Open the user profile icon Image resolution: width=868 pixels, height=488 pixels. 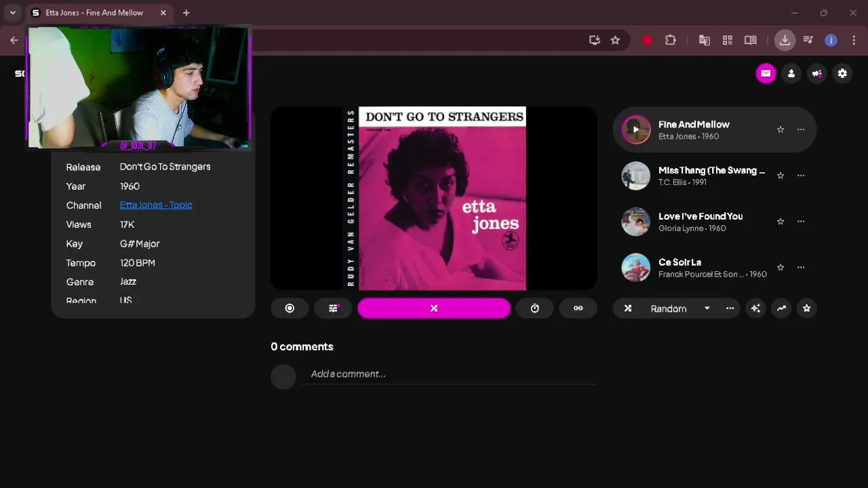(791, 73)
